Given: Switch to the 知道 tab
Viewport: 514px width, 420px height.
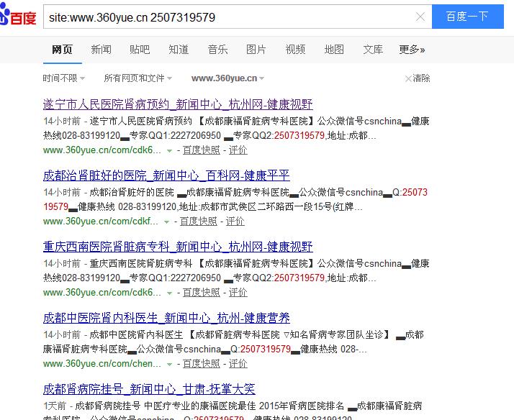Looking at the screenshot, I should point(179,50).
